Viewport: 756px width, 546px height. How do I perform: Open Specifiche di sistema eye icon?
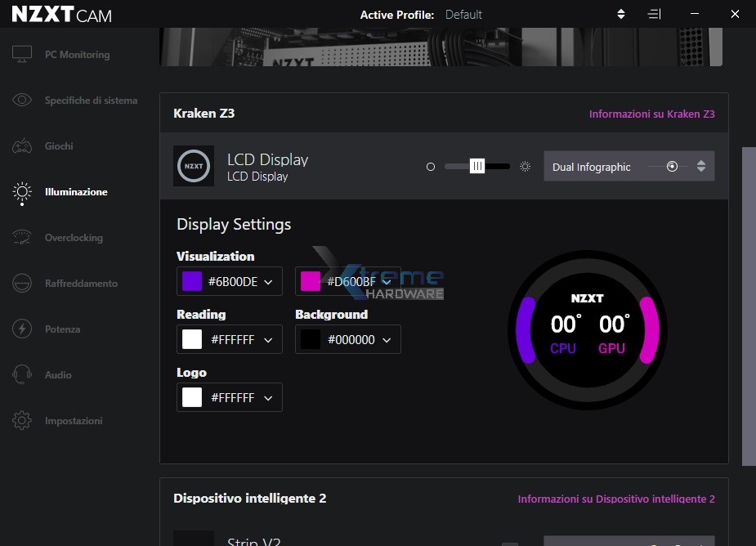22,101
